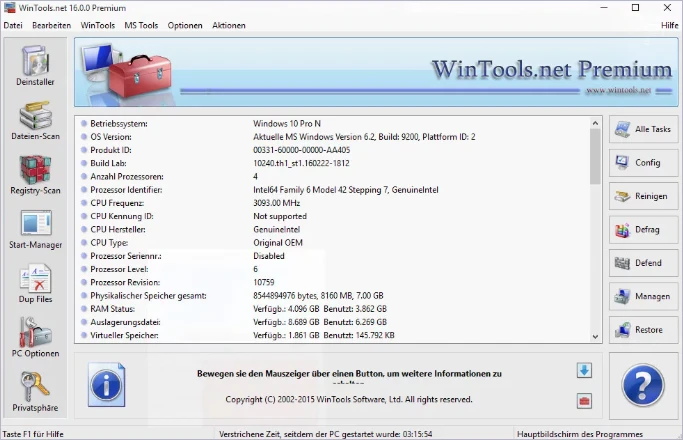Open the MS Tools menu
This screenshot has width=683, height=440.
click(141, 25)
